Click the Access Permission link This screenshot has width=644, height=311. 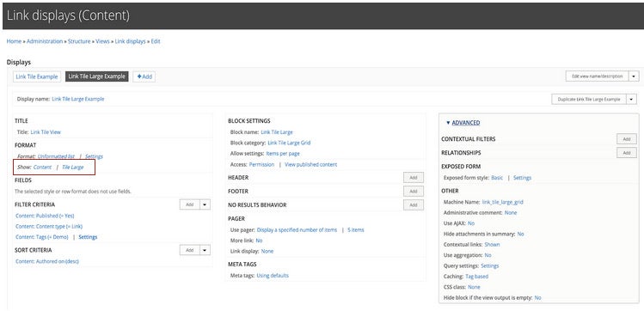pos(261,164)
